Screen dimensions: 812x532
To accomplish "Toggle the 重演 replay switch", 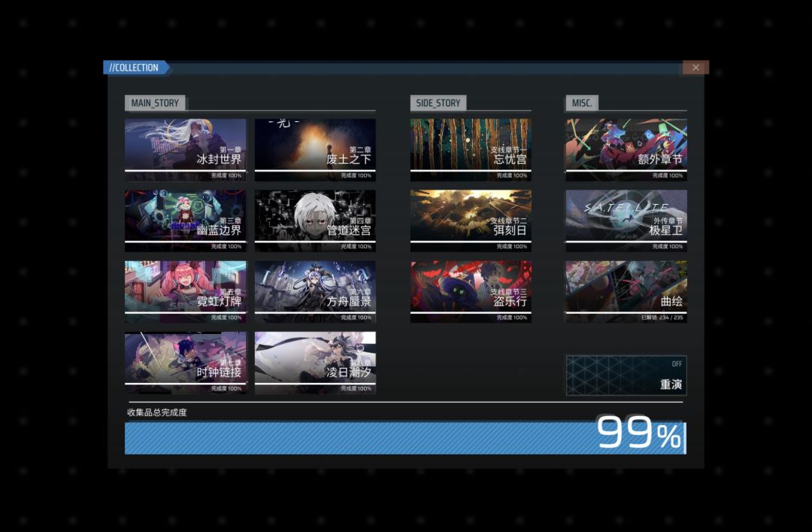I will tap(626, 375).
